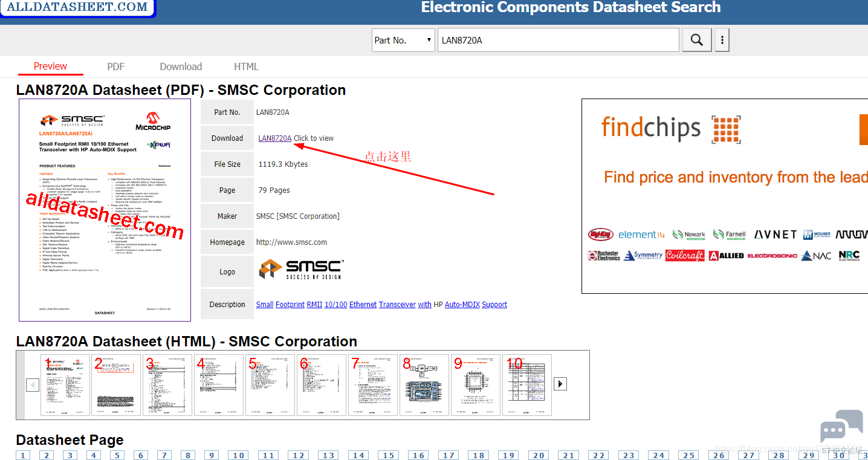This screenshot has width=868, height=460.
Task: Switch to the PDF tab
Action: pos(115,66)
